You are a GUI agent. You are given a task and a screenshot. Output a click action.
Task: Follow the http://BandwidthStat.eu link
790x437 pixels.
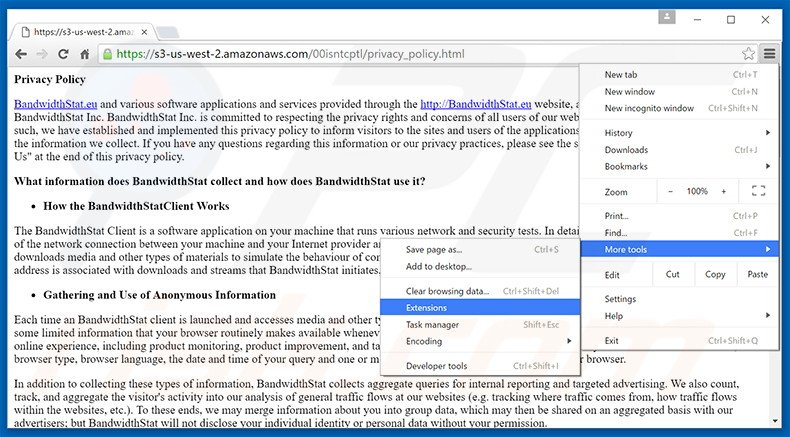pyautogui.click(x=476, y=104)
